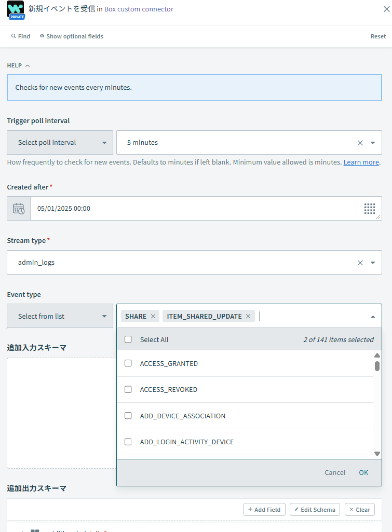Image resolution: width=392 pixels, height=532 pixels.
Task: Expand the 5 minutes interval dropdown arrow
Action: [x=373, y=143]
